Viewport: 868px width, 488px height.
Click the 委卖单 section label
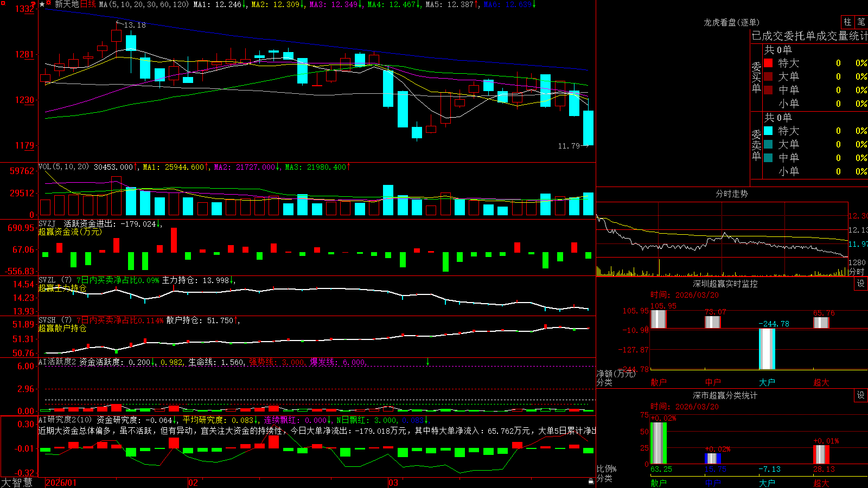click(756, 145)
